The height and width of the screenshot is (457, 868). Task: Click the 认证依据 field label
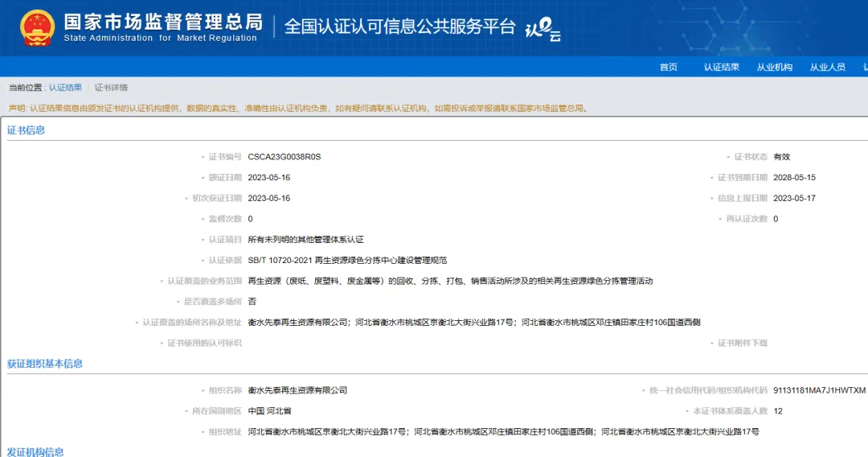pos(225,261)
